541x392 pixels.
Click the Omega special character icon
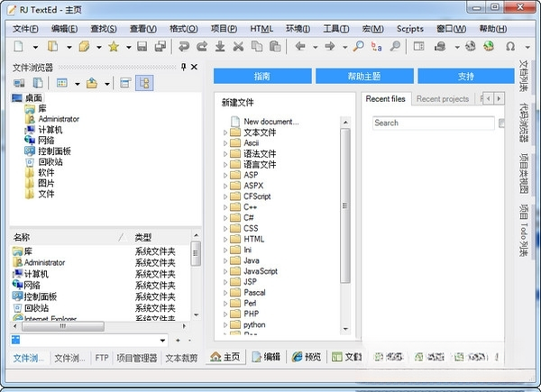[x=510, y=46]
